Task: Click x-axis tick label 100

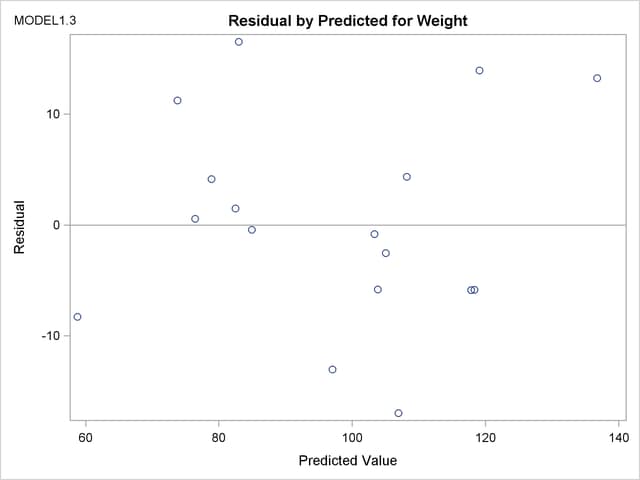Action: point(352,437)
